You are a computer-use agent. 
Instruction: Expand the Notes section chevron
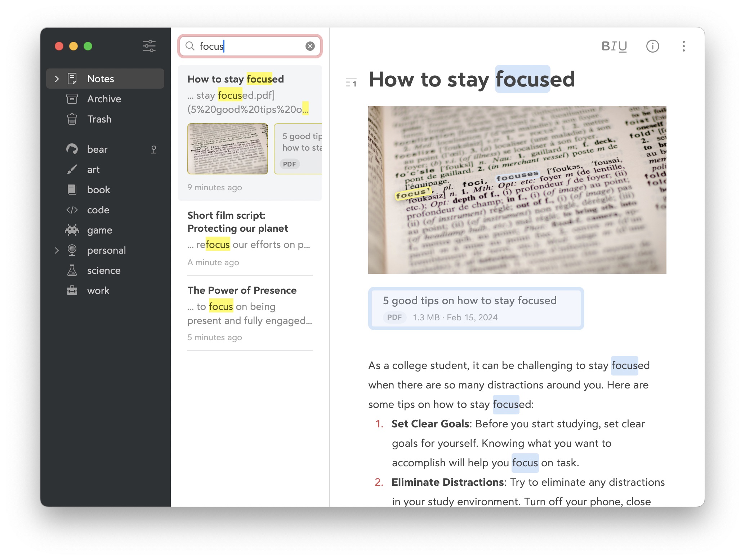[57, 79]
